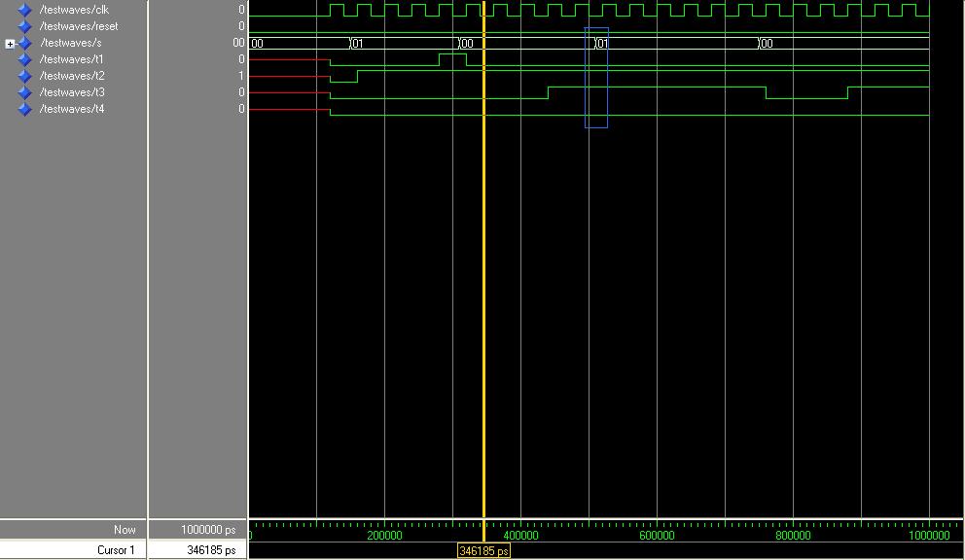This screenshot has width=965, height=560.
Task: Click the 200000 mark on the time ruler
Action: (x=384, y=536)
